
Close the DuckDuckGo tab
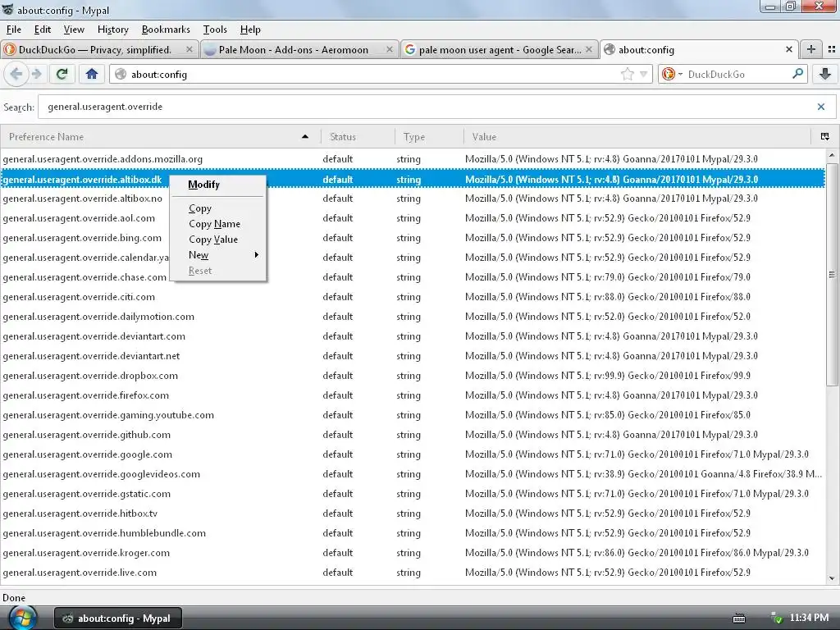coord(189,49)
